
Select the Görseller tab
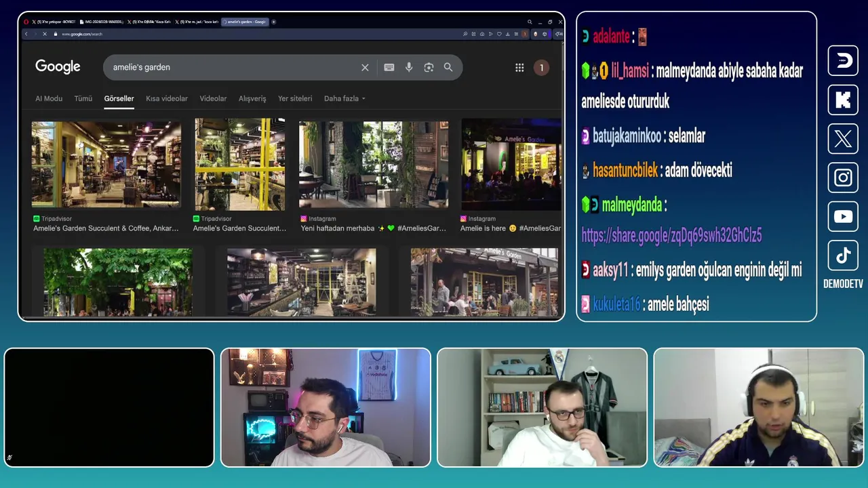click(x=119, y=98)
